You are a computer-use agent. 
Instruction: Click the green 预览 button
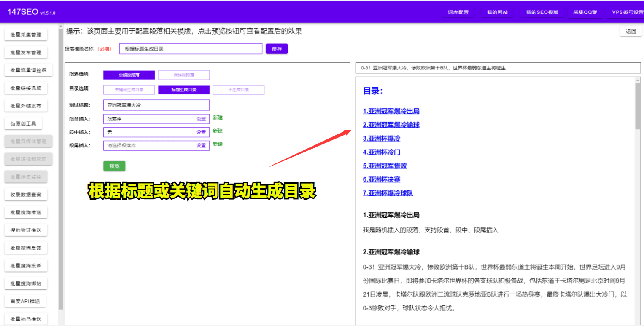point(114,166)
